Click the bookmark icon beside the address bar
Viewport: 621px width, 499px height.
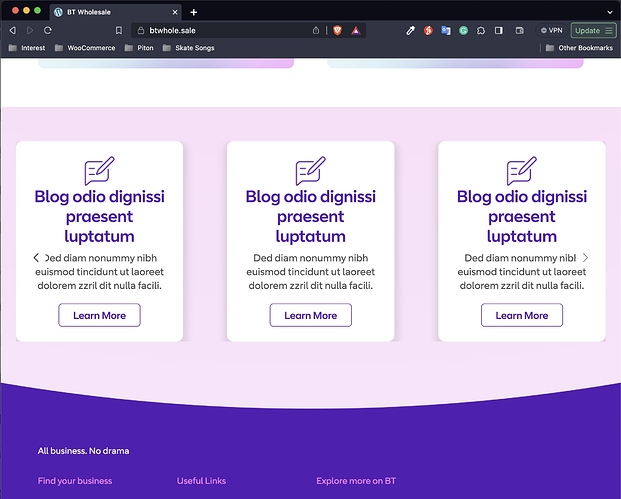click(118, 31)
